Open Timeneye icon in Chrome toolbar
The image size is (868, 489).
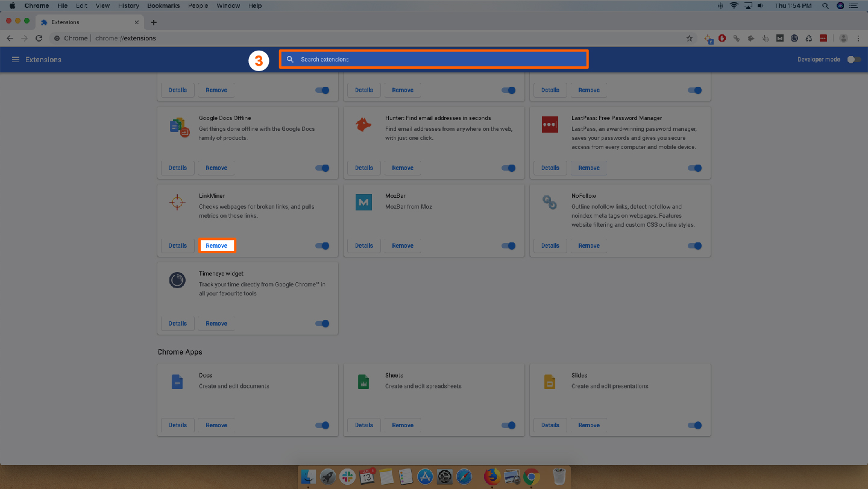[x=794, y=38]
